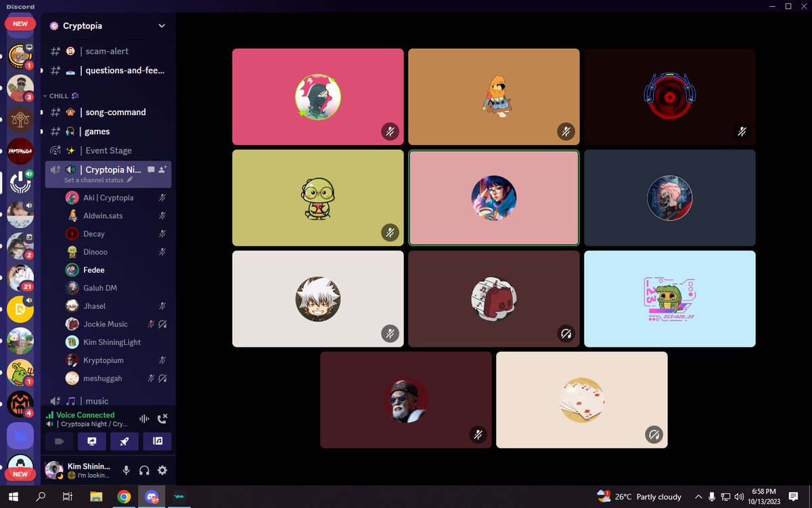Select the dark tile with red headphones avatar

670,97
